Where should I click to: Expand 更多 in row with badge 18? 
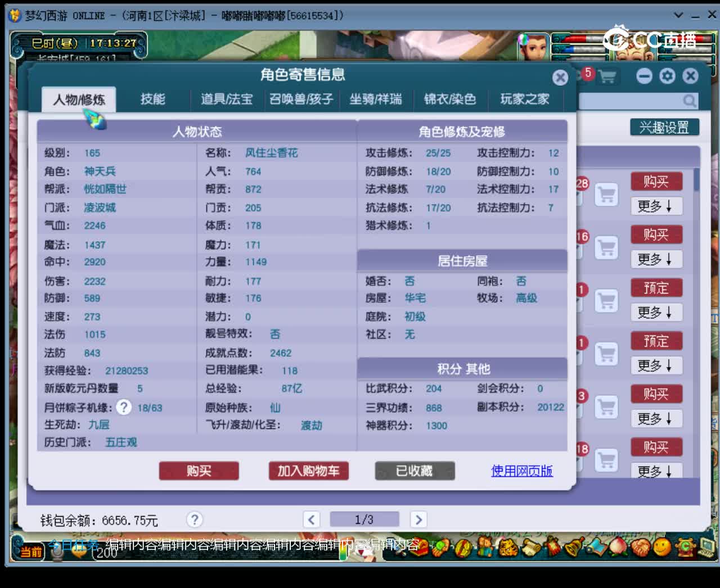656,471
